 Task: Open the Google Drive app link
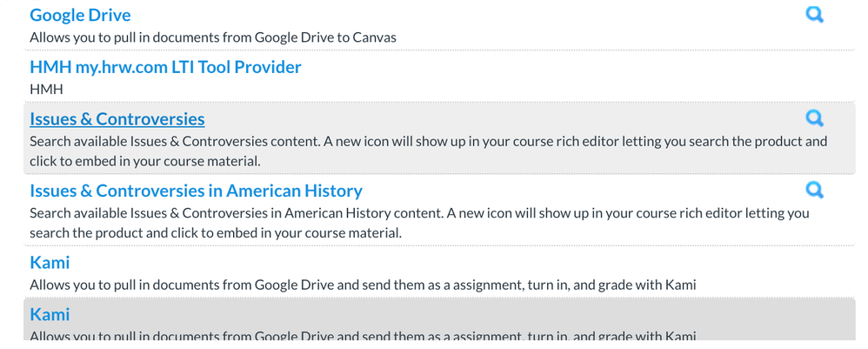80,15
